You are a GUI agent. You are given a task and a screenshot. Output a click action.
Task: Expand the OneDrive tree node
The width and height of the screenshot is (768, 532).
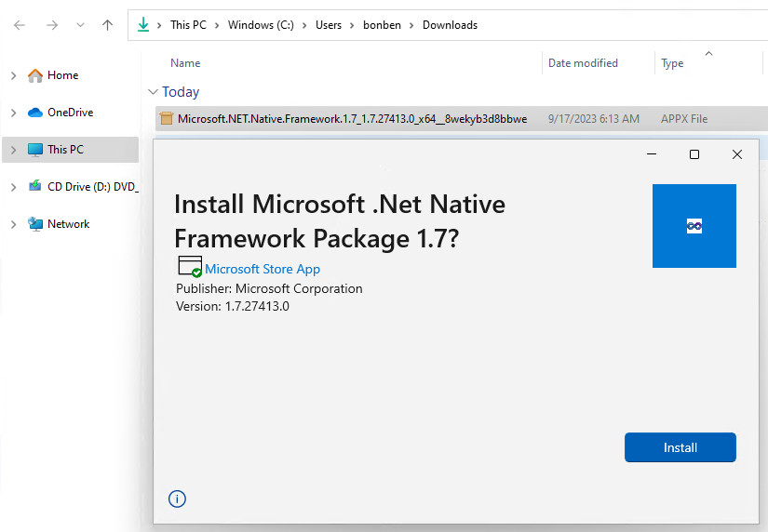click(x=14, y=113)
